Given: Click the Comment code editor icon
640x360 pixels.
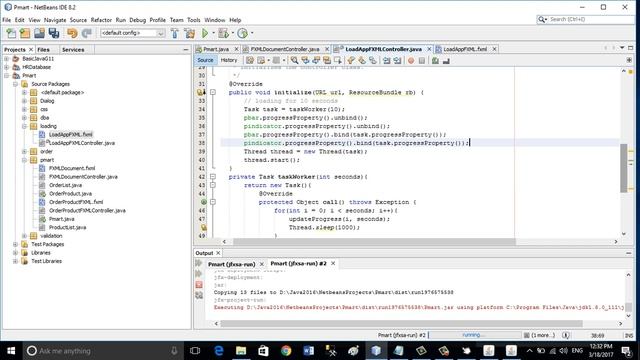Looking at the screenshot, I should coord(435,60).
